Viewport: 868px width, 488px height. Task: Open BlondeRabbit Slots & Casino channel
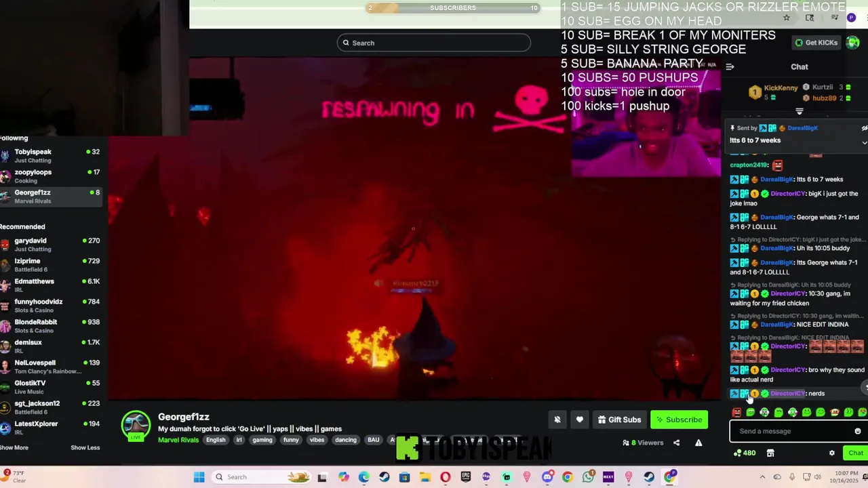pyautogui.click(x=51, y=326)
